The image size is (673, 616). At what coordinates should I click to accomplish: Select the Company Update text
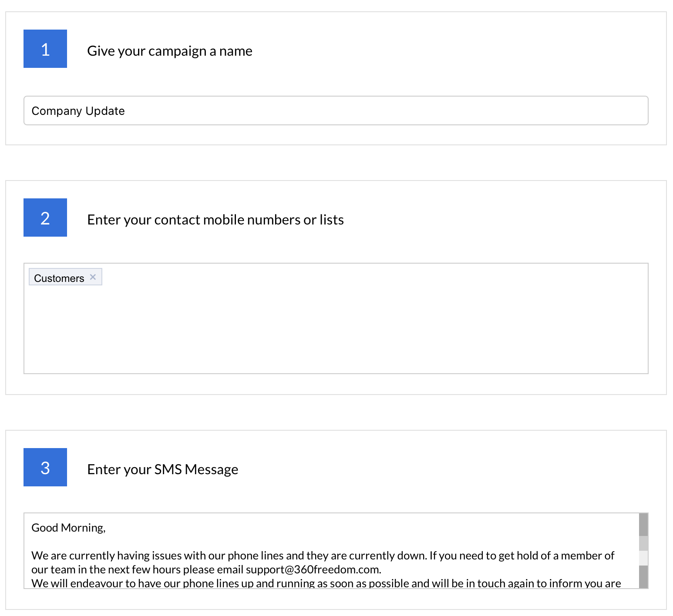[77, 110]
